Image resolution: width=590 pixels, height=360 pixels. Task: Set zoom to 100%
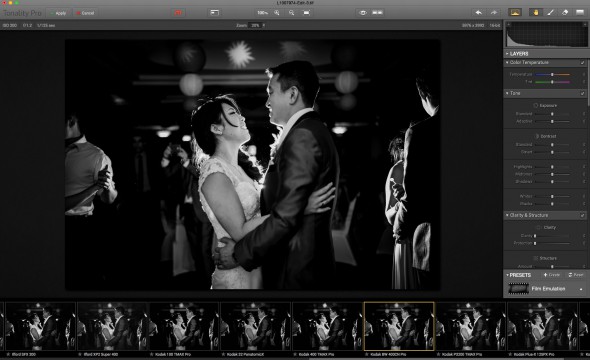point(262,13)
